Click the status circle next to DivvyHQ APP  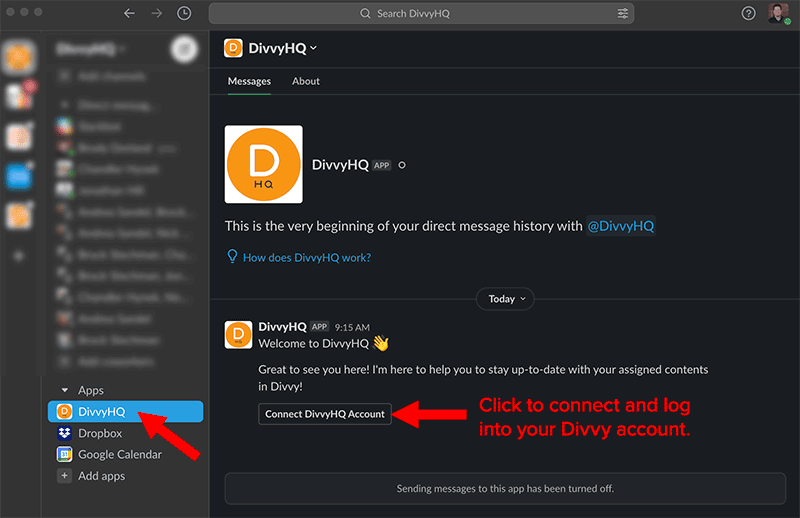click(402, 165)
